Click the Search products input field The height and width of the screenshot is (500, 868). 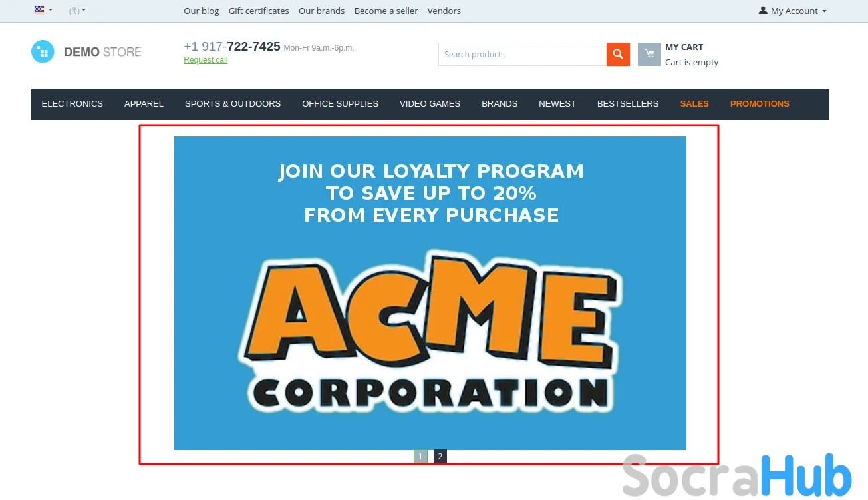coord(522,55)
